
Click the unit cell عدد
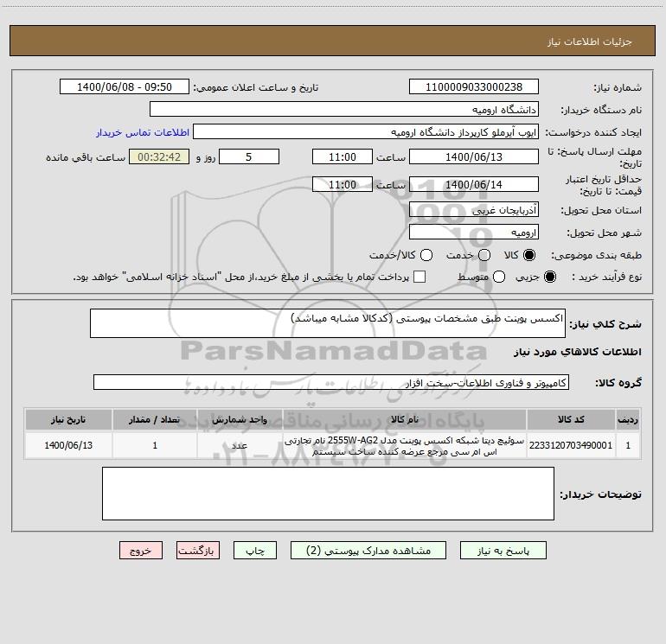point(240,445)
